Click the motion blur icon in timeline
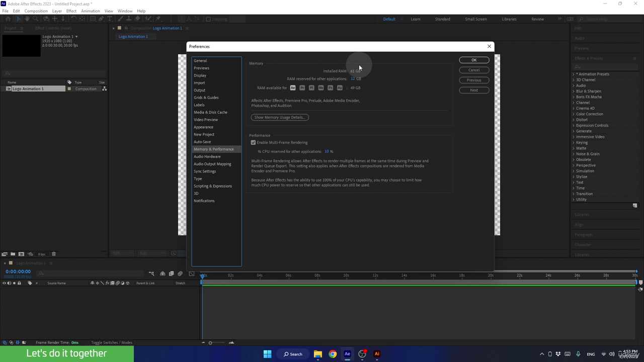The width and height of the screenshot is (644, 362). point(180,274)
